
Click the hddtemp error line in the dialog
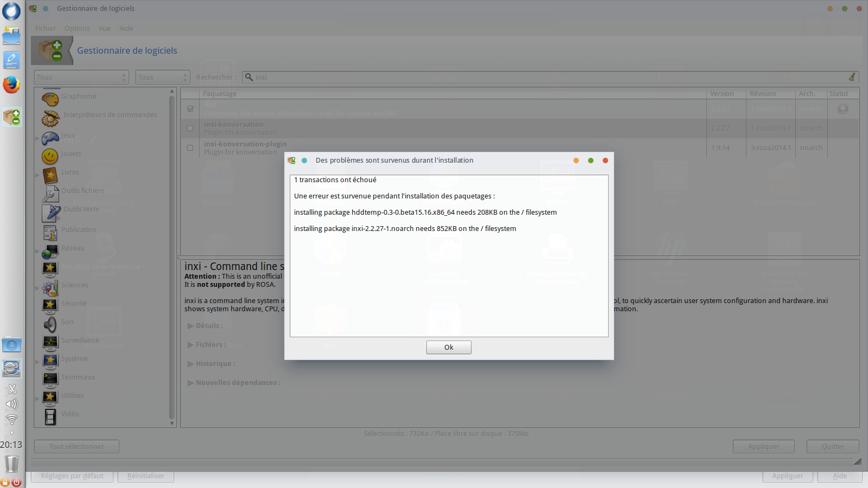tap(425, 213)
